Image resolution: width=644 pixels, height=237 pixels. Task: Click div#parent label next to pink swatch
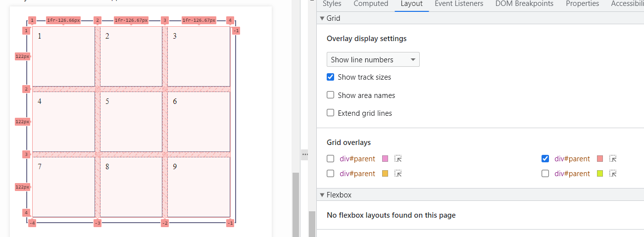pyautogui.click(x=357, y=159)
